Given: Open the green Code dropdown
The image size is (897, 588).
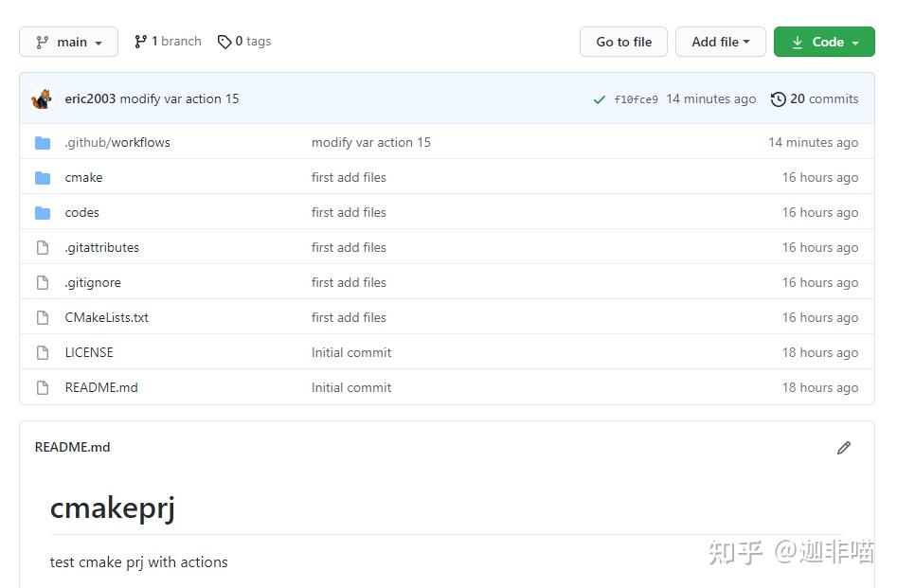Looking at the screenshot, I should (824, 42).
